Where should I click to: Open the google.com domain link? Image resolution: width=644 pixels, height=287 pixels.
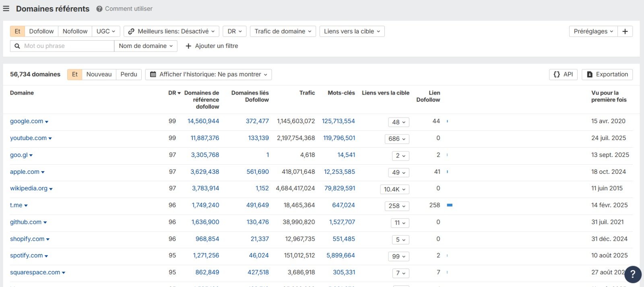pos(27,121)
